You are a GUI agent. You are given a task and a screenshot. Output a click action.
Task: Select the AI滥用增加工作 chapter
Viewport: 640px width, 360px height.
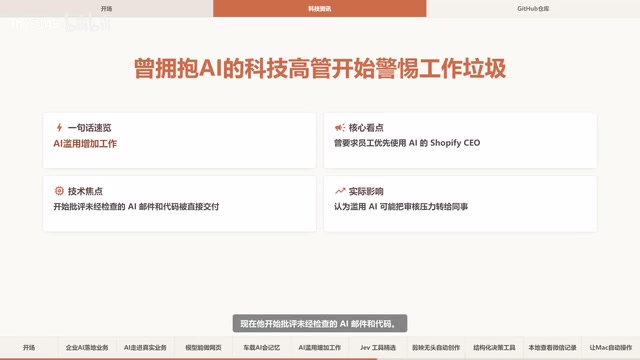(320, 347)
